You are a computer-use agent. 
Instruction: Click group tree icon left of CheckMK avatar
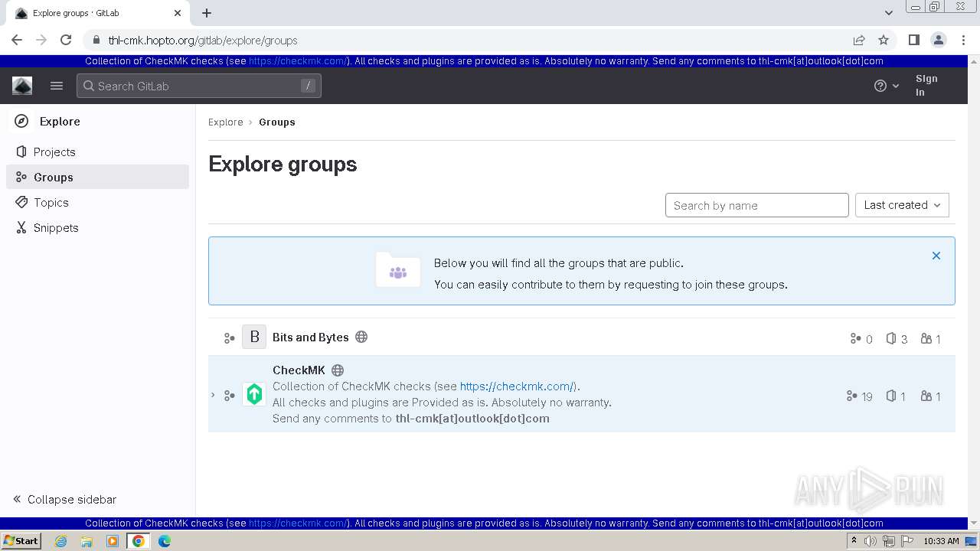(229, 396)
